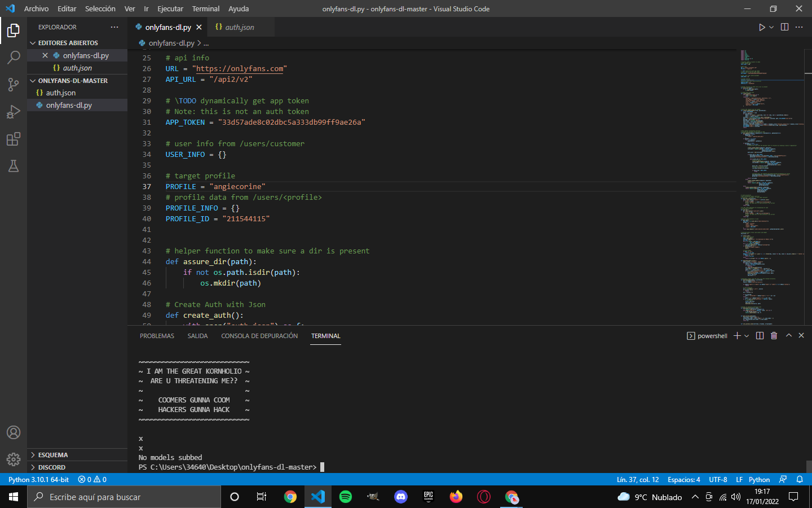Open the Search view in activity bar
Image resolution: width=812 pixels, height=508 pixels.
click(x=14, y=58)
